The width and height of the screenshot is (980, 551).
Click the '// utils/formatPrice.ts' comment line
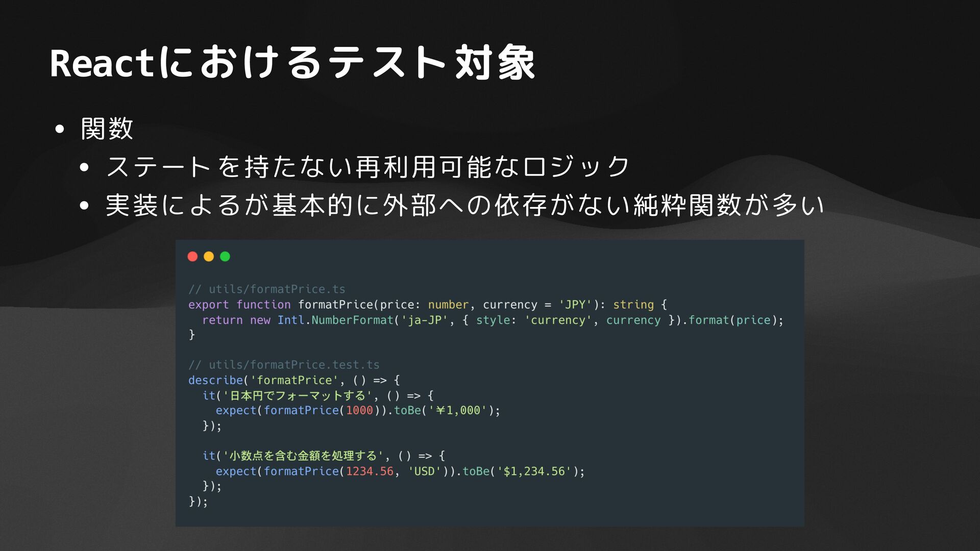267,289
